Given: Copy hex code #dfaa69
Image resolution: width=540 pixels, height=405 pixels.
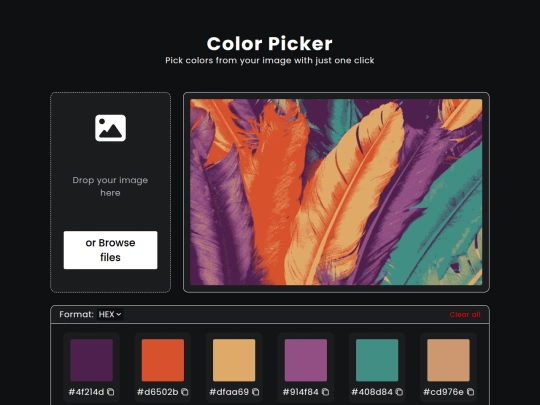Looking at the screenshot, I should [x=256, y=392].
